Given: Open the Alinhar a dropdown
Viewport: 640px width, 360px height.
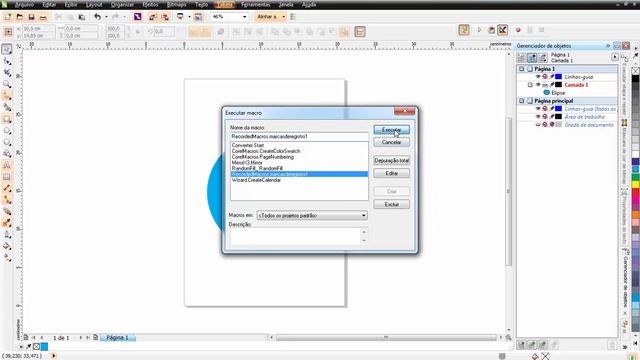Looking at the screenshot, I should coord(284,17).
